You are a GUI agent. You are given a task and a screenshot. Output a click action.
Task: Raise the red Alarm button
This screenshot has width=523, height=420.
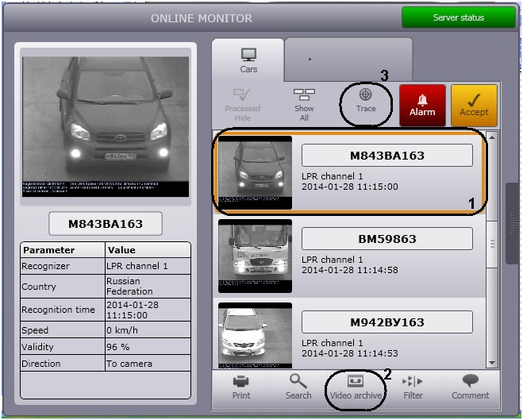pyautogui.click(x=422, y=106)
